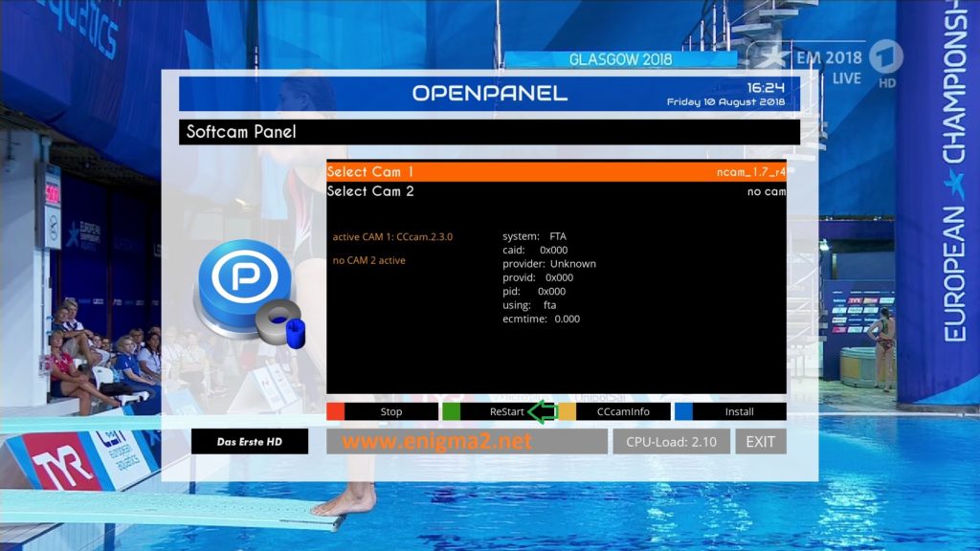Click the CPU-Load 2.10 indicator
This screenshot has width=980, height=551.
coord(671,442)
